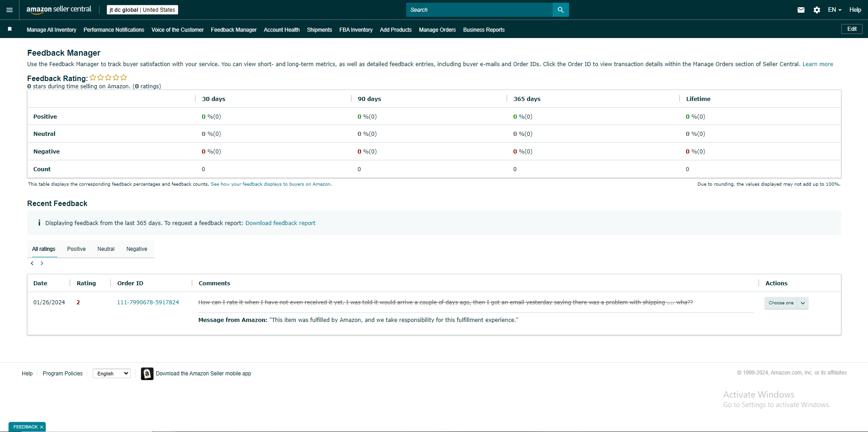
Task: Go to next feedback page arrow
Action: pos(42,263)
